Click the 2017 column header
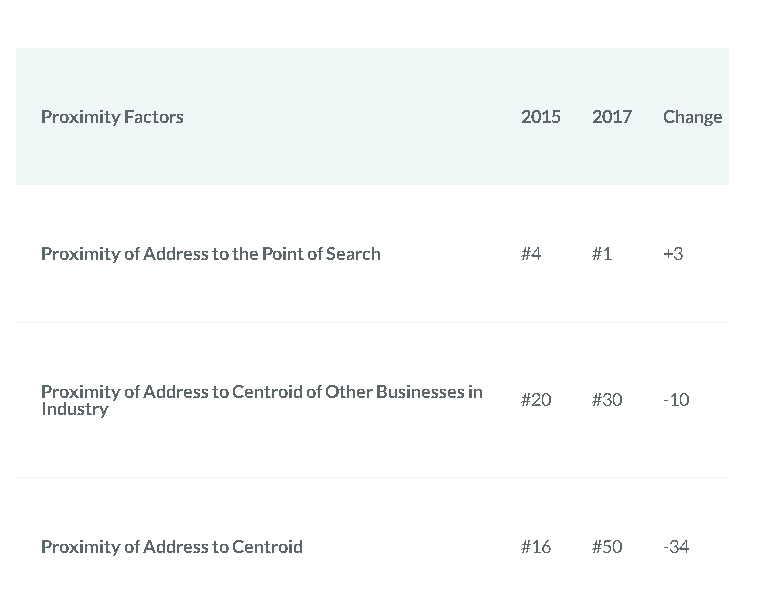Viewport: 762px width, 600px height. click(x=611, y=117)
